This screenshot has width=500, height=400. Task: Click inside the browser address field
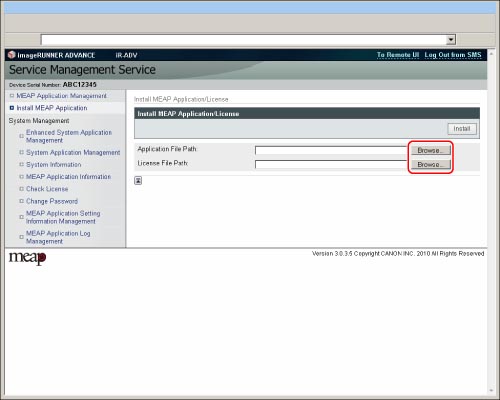243,40
